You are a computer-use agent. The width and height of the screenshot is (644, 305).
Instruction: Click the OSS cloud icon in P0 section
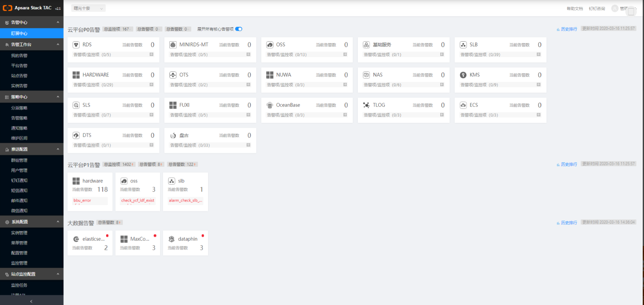pyautogui.click(x=270, y=45)
